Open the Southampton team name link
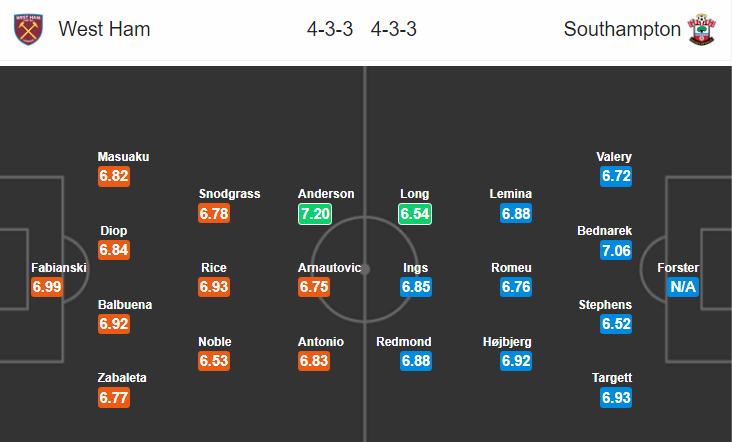The width and height of the screenshot is (732, 442). pos(622,29)
